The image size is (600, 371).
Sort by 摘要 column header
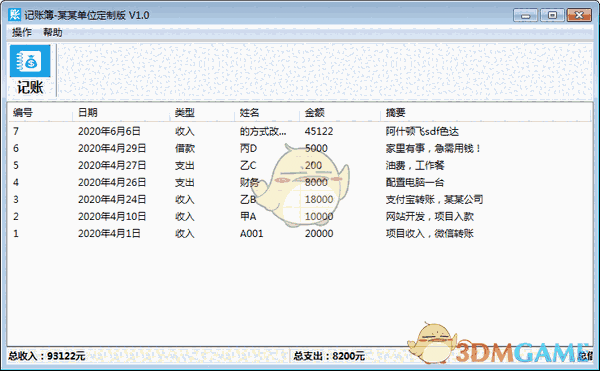[486, 112]
